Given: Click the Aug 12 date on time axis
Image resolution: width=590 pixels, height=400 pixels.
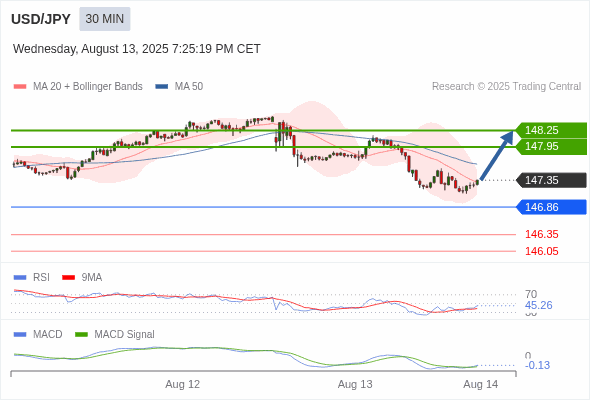Looking at the screenshot, I should pyautogui.click(x=182, y=384).
